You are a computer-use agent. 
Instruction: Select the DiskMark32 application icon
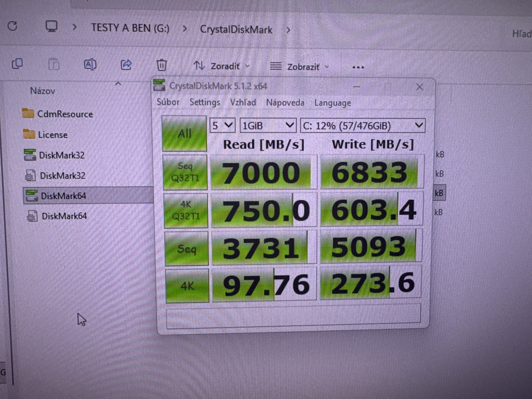30,155
